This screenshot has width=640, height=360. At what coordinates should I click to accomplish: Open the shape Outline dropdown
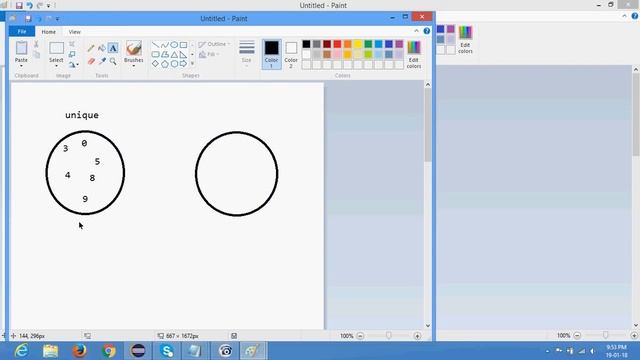pos(215,44)
